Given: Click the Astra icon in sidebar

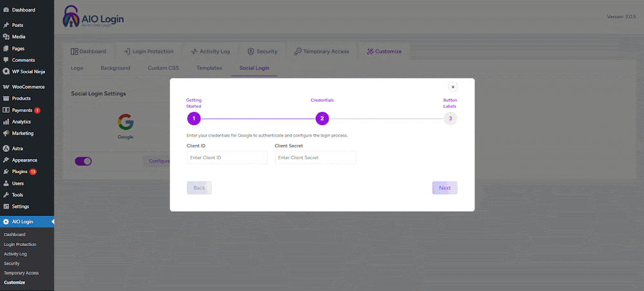Looking at the screenshot, I should click(x=6, y=148).
